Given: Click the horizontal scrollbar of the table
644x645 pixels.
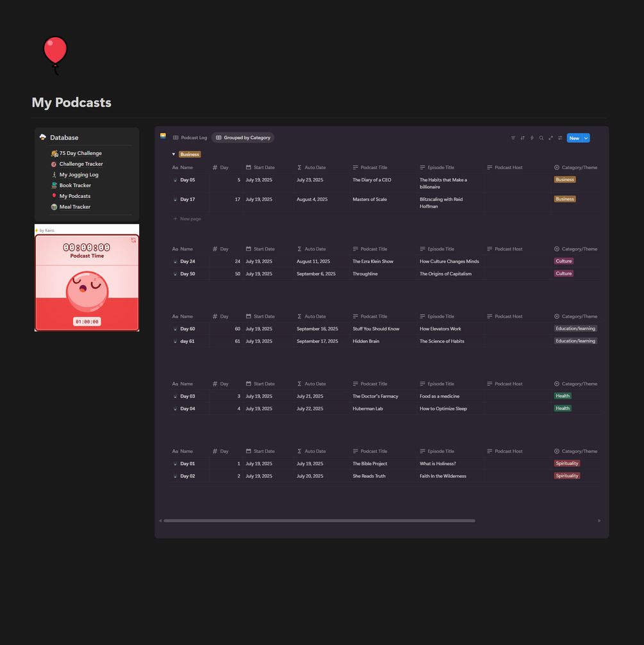Looking at the screenshot, I should click(319, 521).
